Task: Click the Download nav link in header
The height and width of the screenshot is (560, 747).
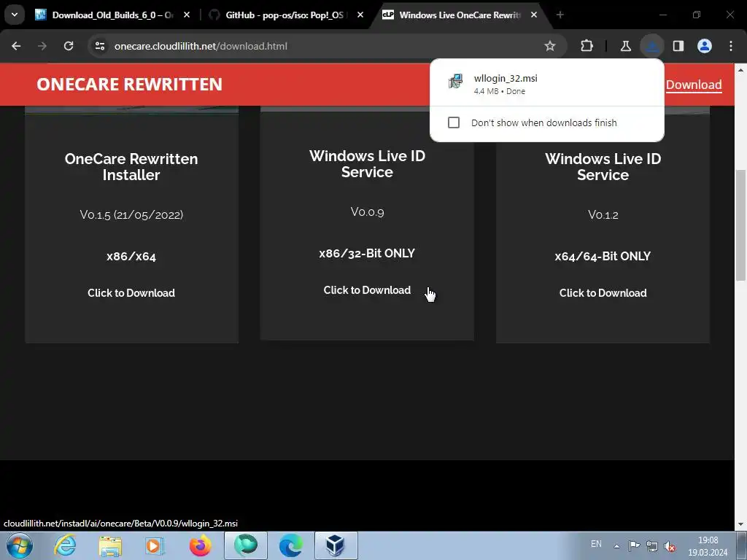Action: 694,85
